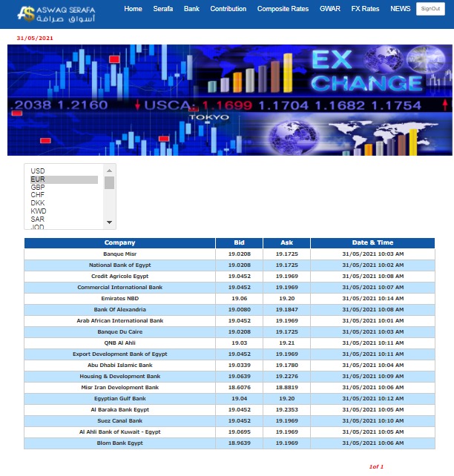Viewport: 454px width, 476px height.
Task: Click Abu Dhabi Islamic ask 19.1780
Action: (x=286, y=366)
